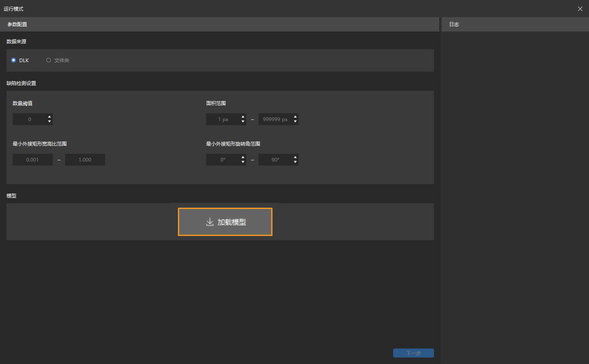This screenshot has width=589, height=364.
Task: Open the 参数配置 tab
Action: tap(17, 25)
